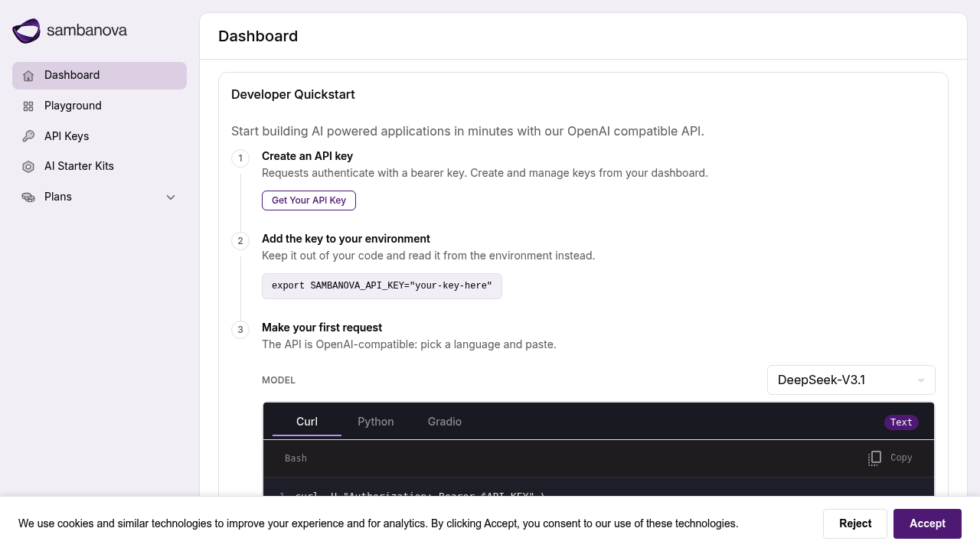This screenshot has width=980, height=551.
Task: Click the Dashboard home icon
Action: point(28,76)
